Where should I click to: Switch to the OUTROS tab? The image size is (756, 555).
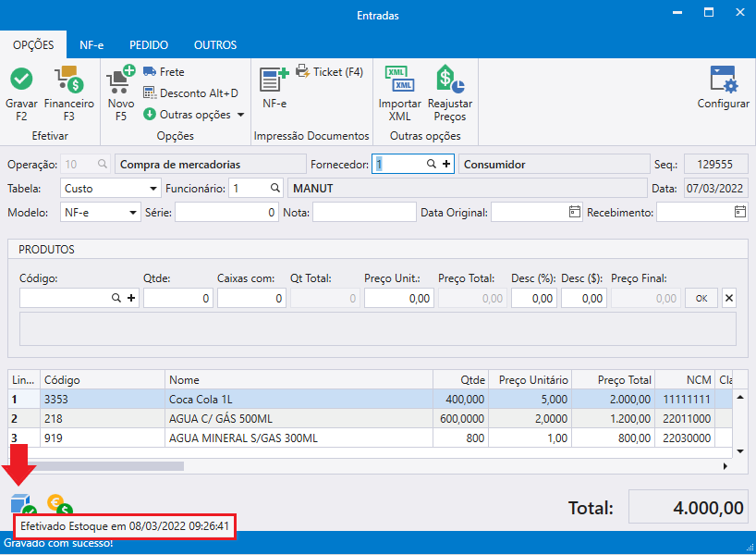pyautogui.click(x=215, y=45)
